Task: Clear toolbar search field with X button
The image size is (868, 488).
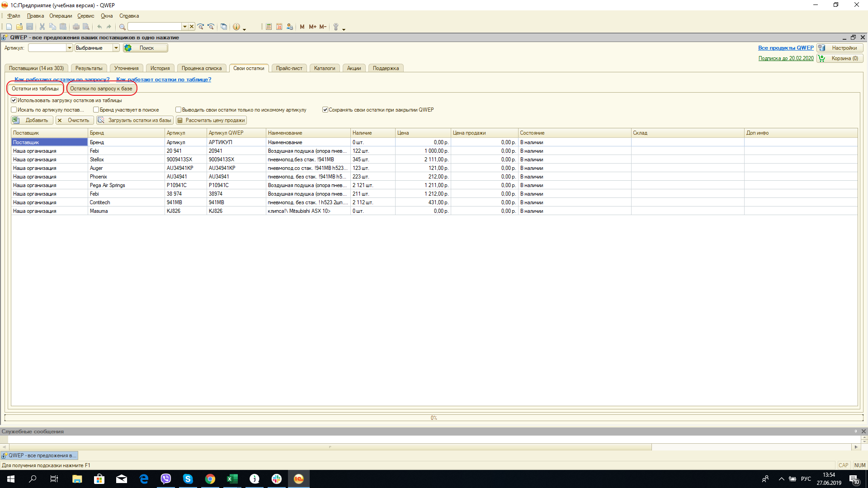Action: pyautogui.click(x=192, y=27)
